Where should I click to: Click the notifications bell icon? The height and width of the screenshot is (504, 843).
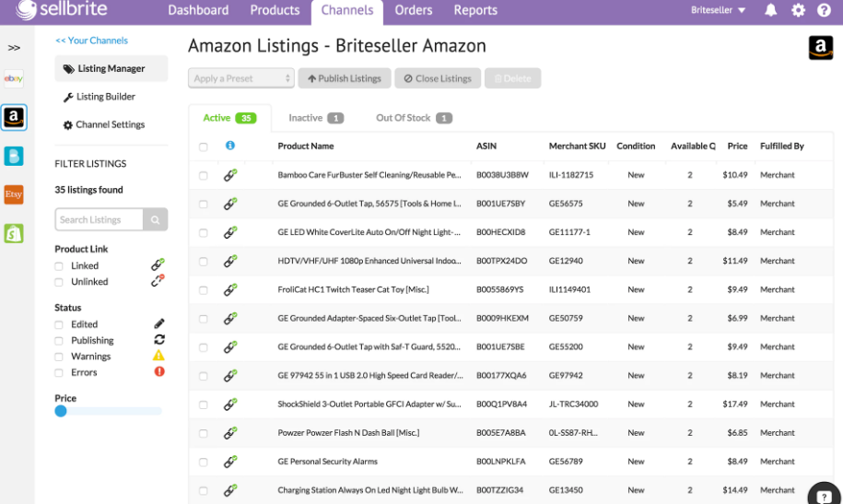pos(771,10)
